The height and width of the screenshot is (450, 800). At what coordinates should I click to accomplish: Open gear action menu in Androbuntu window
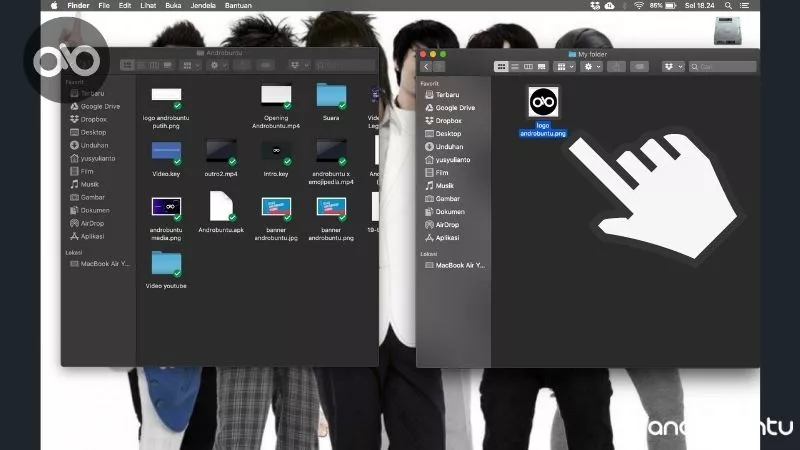tap(218, 65)
